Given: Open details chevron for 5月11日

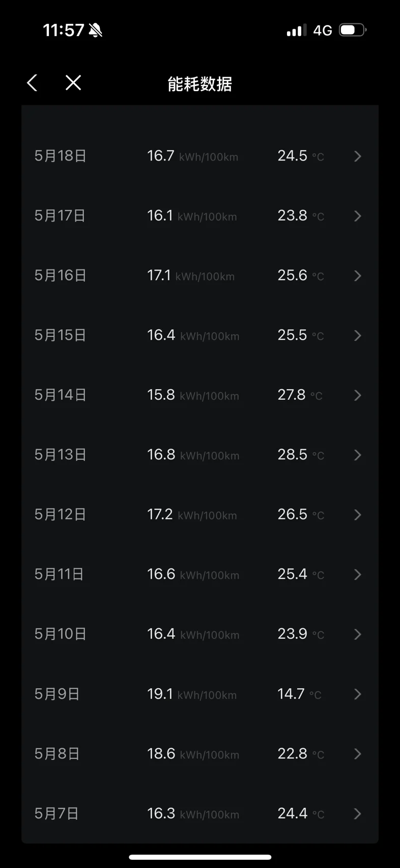Looking at the screenshot, I should pyautogui.click(x=357, y=575).
